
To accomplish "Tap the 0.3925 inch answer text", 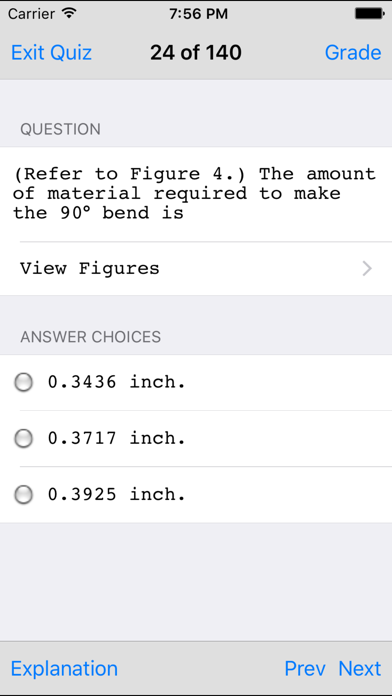I will 116,494.
